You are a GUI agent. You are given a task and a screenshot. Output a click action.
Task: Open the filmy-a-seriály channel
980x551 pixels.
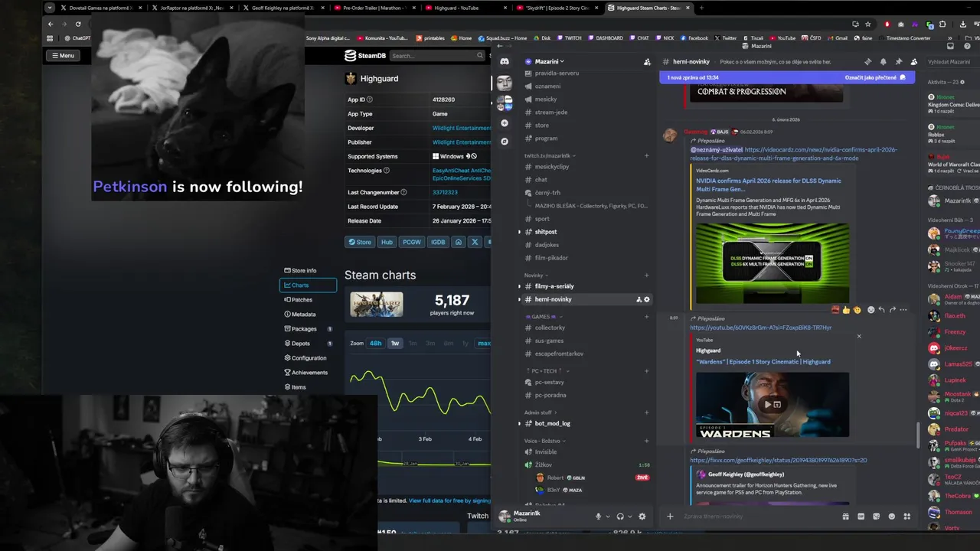pyautogui.click(x=585, y=286)
